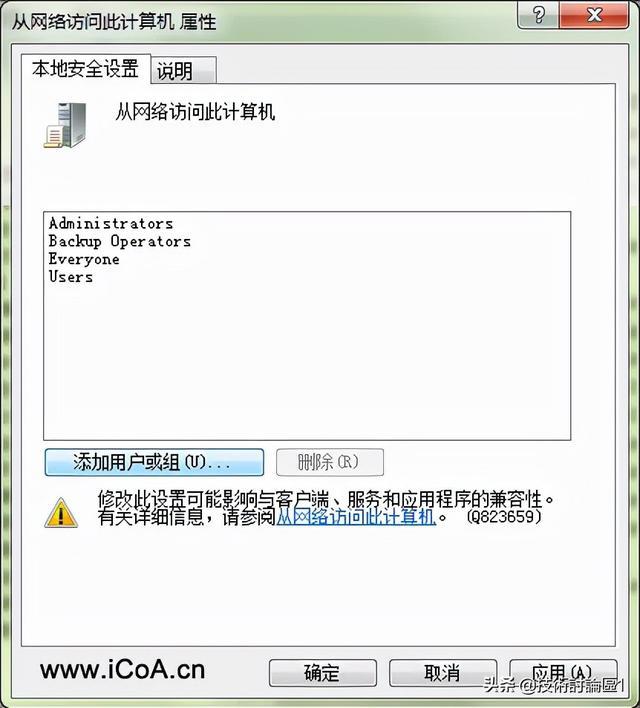Open the 从网络访问此计算机 help link

(x=356, y=517)
